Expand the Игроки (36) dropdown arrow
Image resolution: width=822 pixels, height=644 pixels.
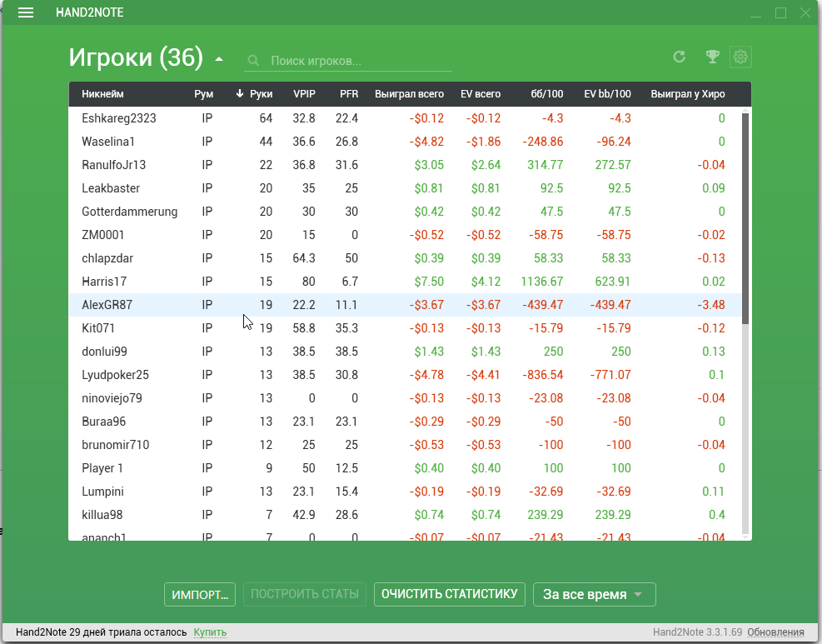(219, 59)
